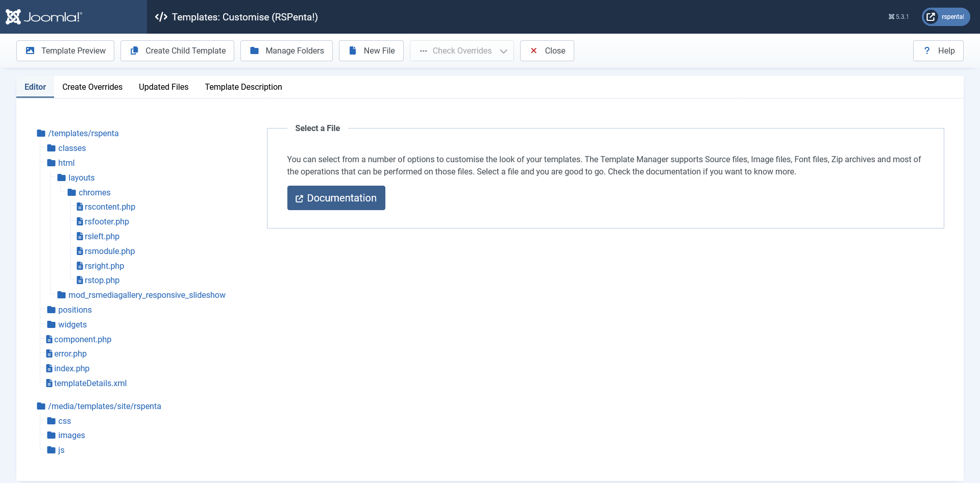Select the rsfooter.php file
The height and width of the screenshot is (483, 980).
(107, 221)
